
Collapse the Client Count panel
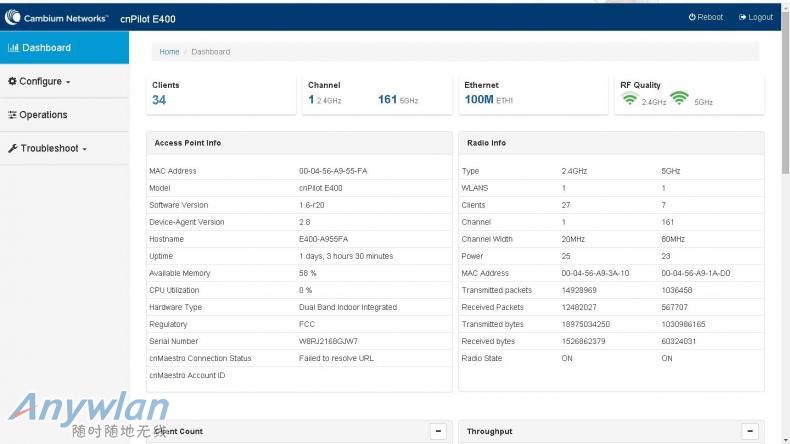(437, 431)
